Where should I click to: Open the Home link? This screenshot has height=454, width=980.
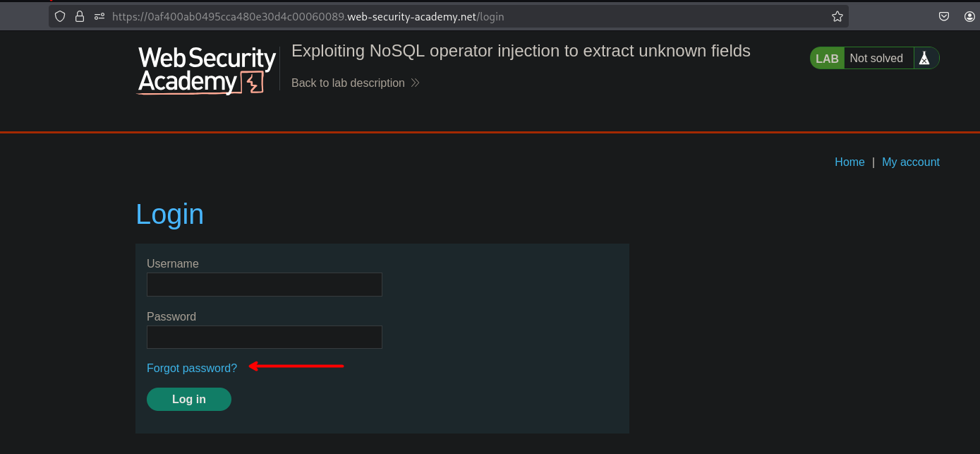849,162
